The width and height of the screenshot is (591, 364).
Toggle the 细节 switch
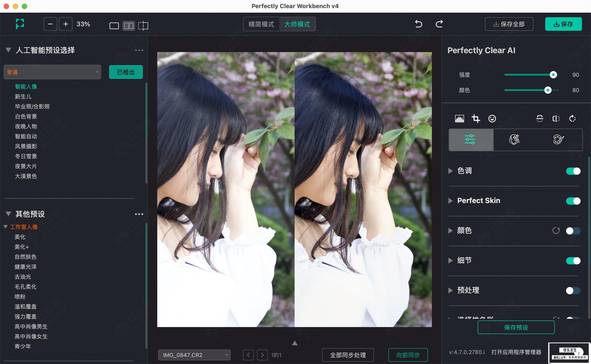click(x=573, y=261)
